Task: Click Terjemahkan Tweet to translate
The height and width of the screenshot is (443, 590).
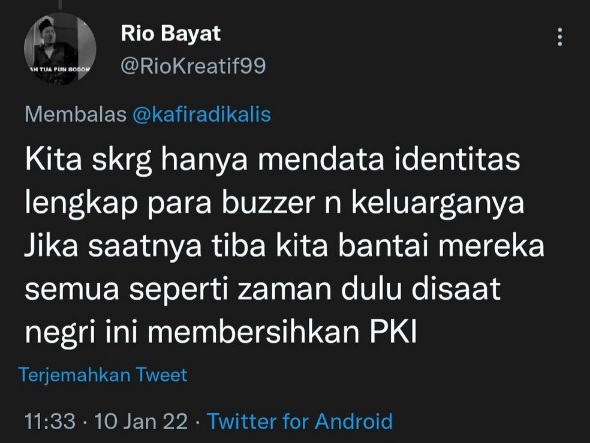Action: 103,375
